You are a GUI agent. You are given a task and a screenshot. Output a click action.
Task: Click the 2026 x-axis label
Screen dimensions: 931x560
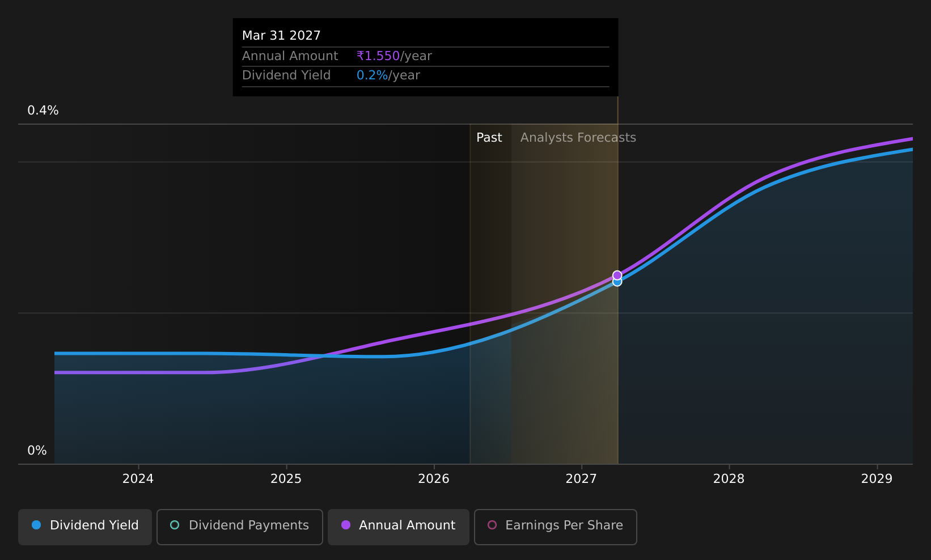(x=434, y=479)
